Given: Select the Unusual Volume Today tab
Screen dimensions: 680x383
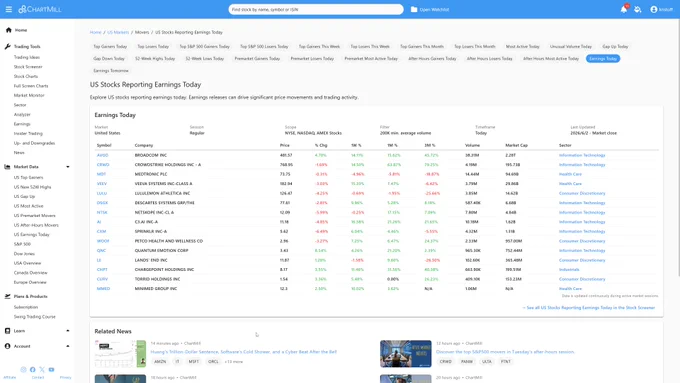Looking at the screenshot, I should click(571, 46).
